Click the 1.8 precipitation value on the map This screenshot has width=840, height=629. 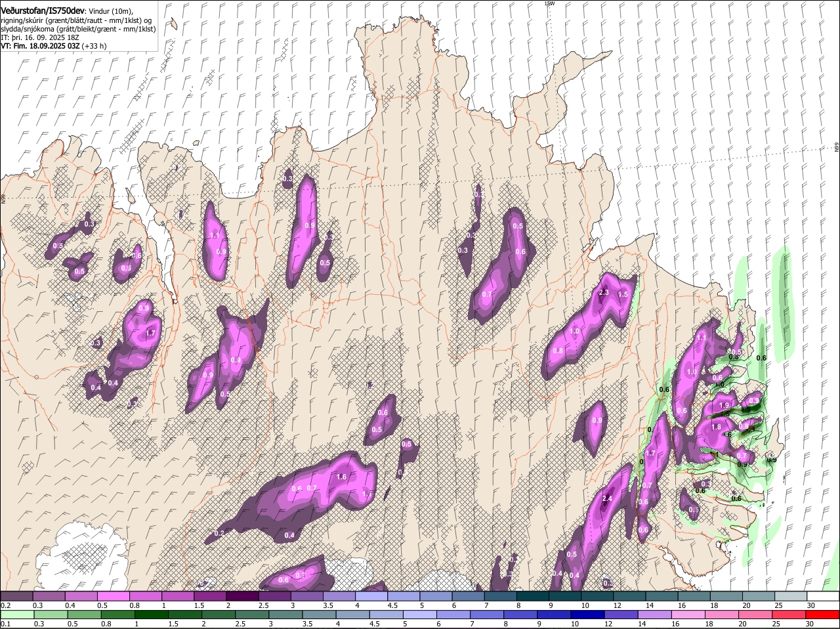(x=717, y=427)
